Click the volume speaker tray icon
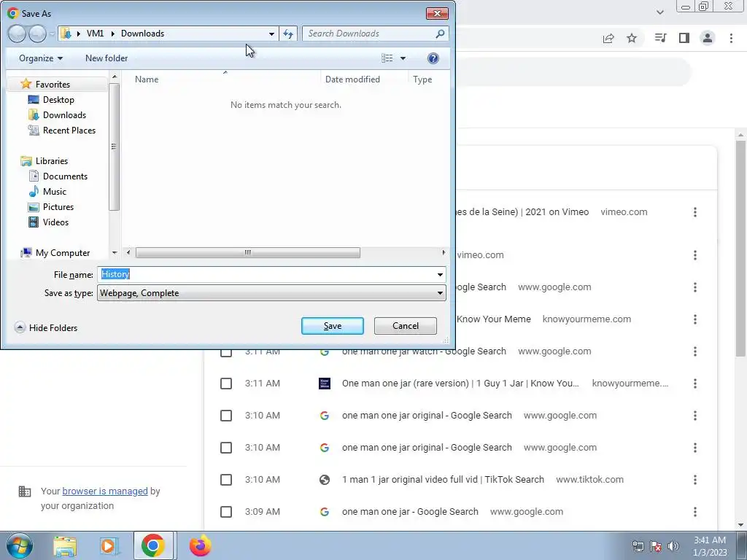The width and height of the screenshot is (747, 560). (673, 546)
